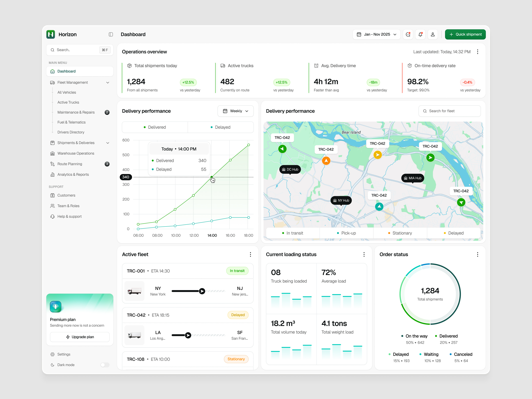The width and height of the screenshot is (532, 399).
Task: Go to Shipments & Deliveries menu item
Action: click(x=76, y=143)
